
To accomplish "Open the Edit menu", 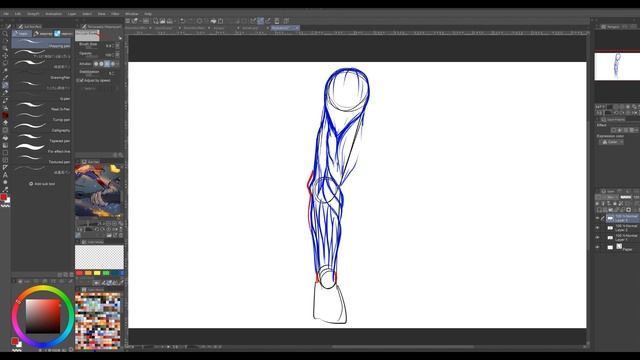I will point(18,14).
